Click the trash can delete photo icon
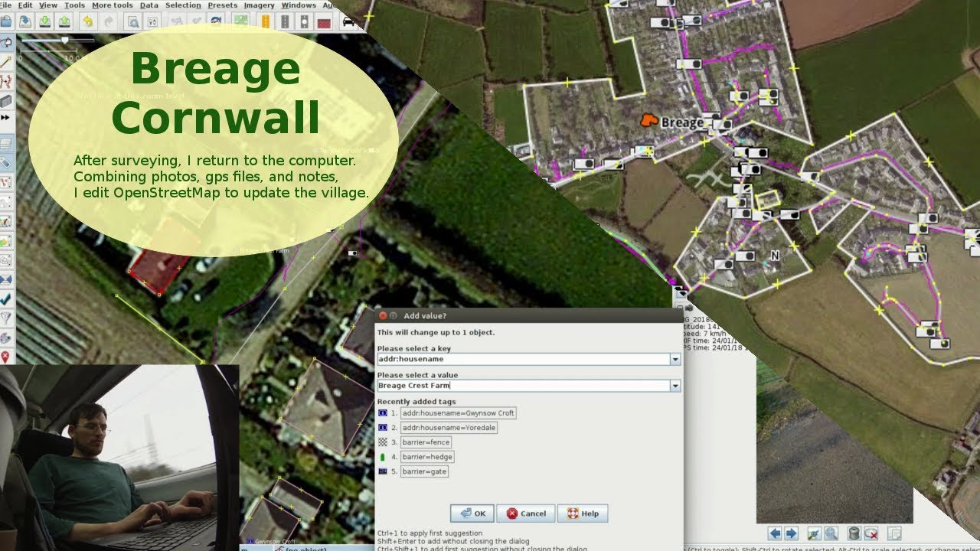This screenshot has width=980, height=551. [x=855, y=533]
